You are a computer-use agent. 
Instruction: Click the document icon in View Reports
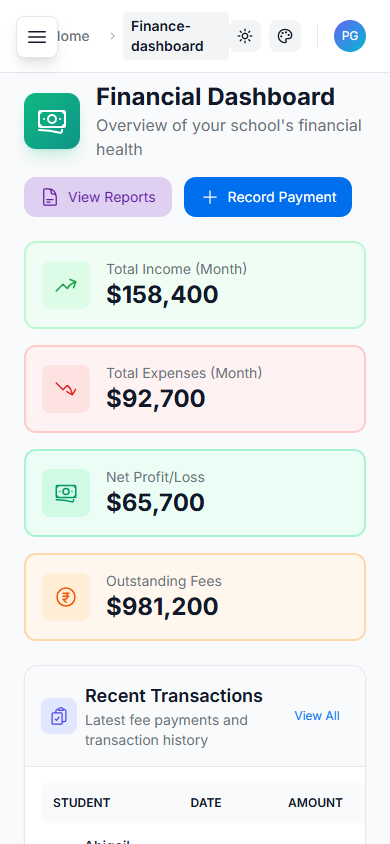50,197
